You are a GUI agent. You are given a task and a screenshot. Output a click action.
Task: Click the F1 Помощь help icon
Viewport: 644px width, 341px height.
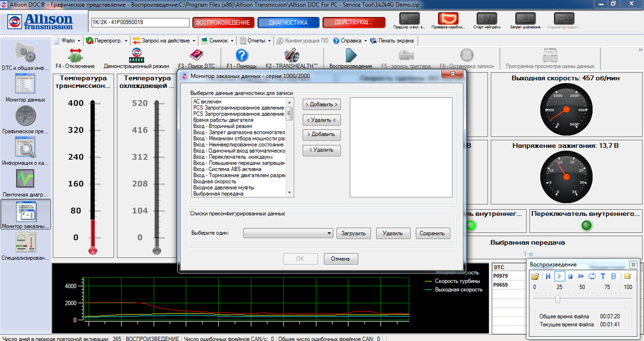242,56
